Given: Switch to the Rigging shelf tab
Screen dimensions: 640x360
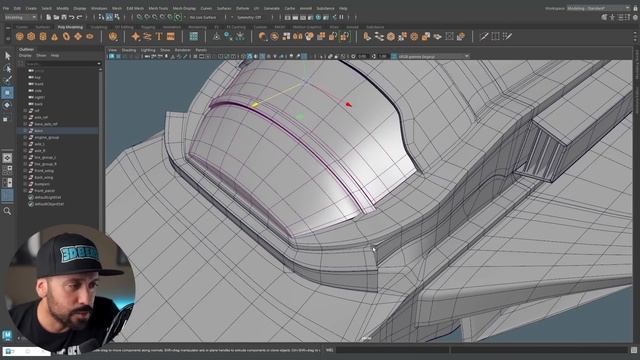Looking at the screenshot, I should [148, 27].
